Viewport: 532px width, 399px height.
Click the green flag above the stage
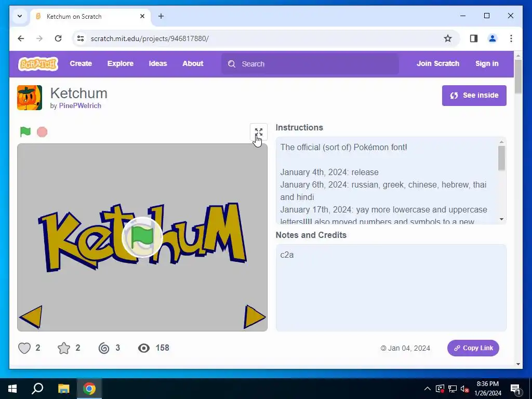25,131
